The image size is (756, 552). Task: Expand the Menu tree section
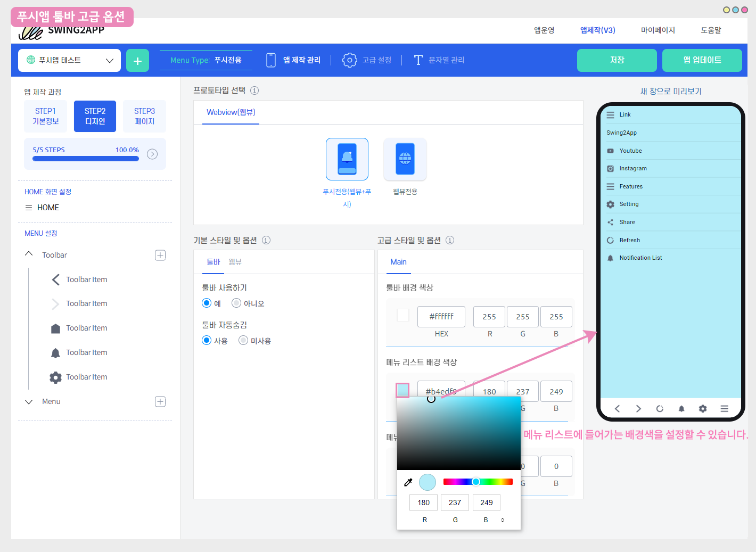pos(29,402)
